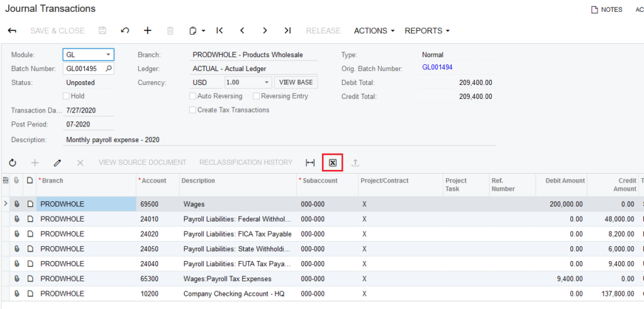Click View Source Document

coord(143,163)
